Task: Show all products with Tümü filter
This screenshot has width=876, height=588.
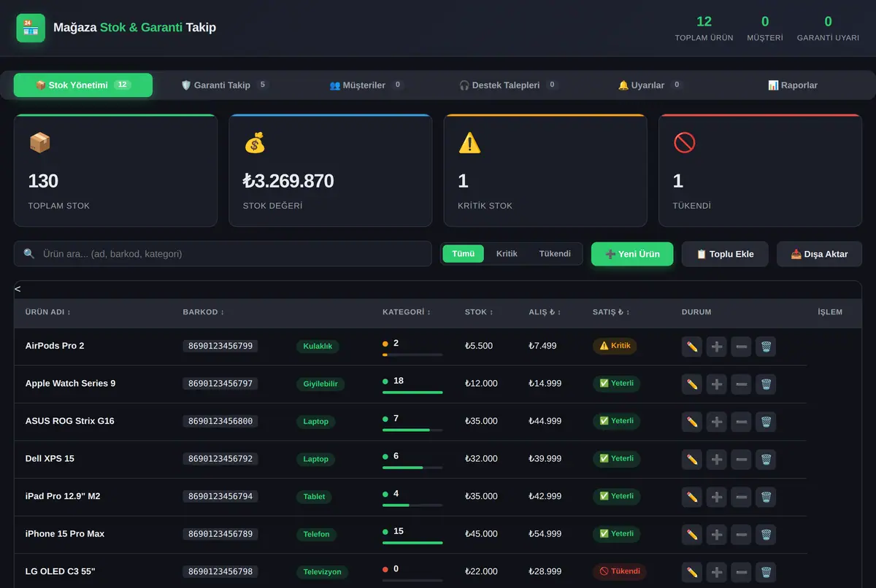Action: click(463, 254)
